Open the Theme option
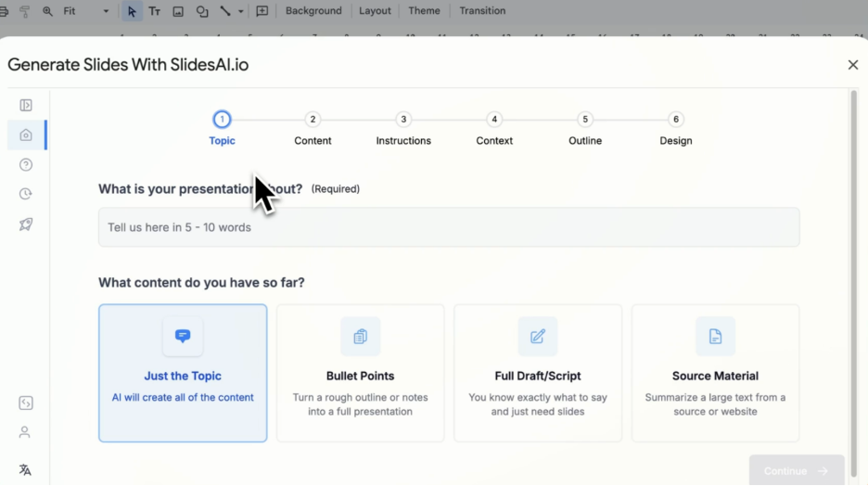The width and height of the screenshot is (868, 486). (x=424, y=10)
